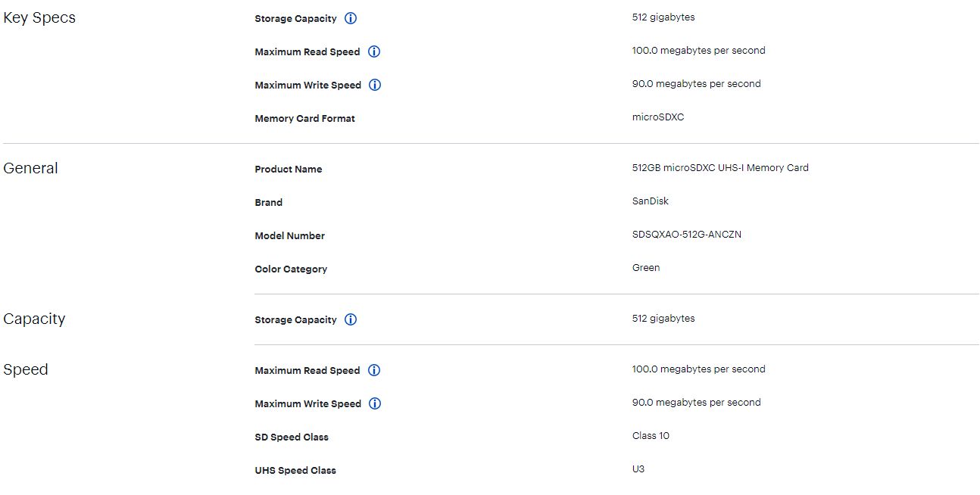Click the Key Specs section heading
This screenshot has width=980, height=495.
39,18
